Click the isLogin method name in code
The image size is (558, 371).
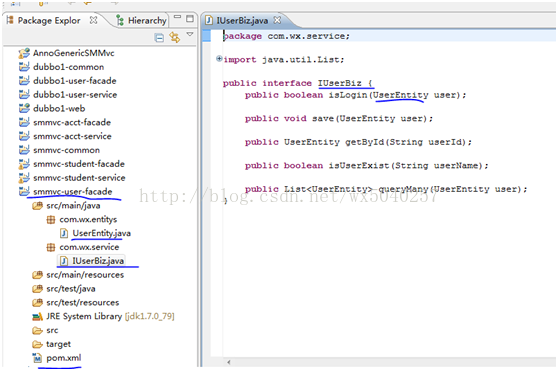coord(348,95)
